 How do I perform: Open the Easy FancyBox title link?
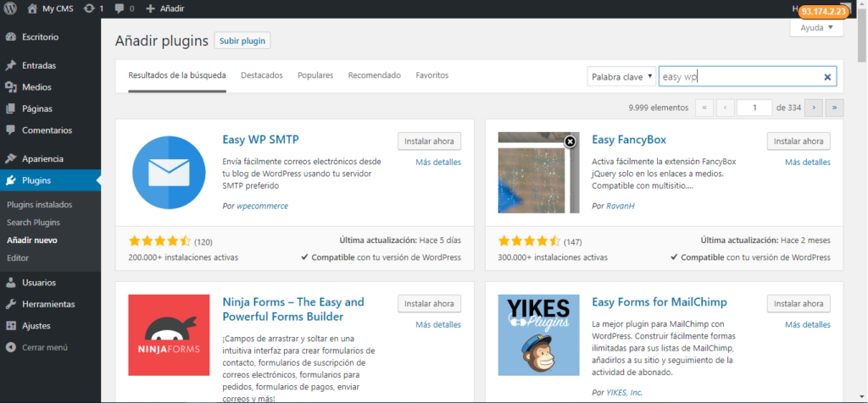click(629, 140)
